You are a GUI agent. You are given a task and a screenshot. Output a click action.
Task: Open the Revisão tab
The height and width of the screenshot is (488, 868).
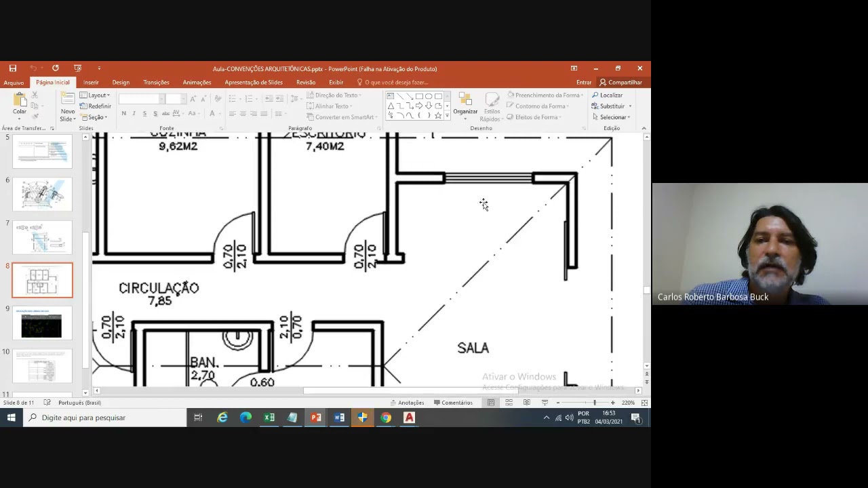point(306,83)
